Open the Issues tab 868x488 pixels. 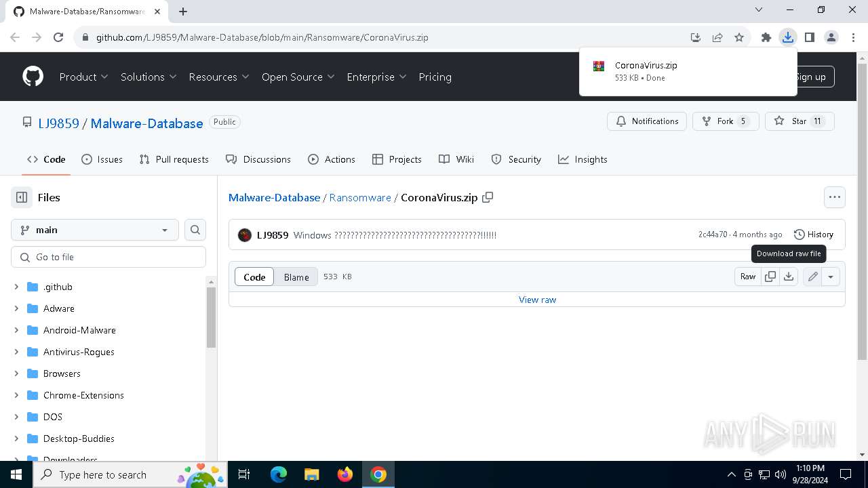click(x=102, y=159)
